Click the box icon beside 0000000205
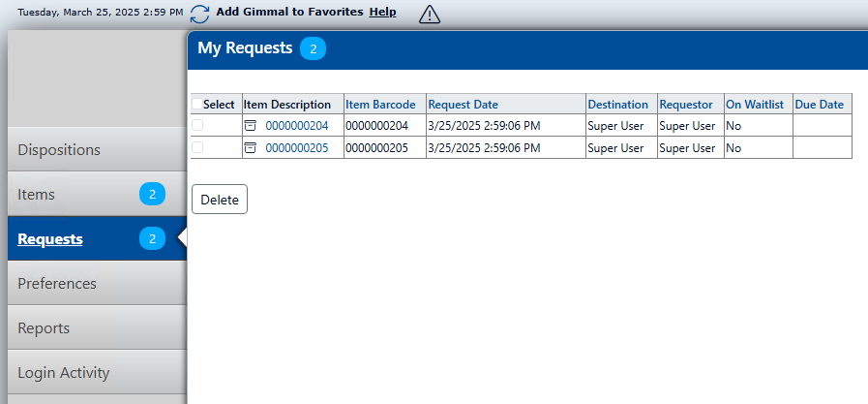 pos(251,147)
